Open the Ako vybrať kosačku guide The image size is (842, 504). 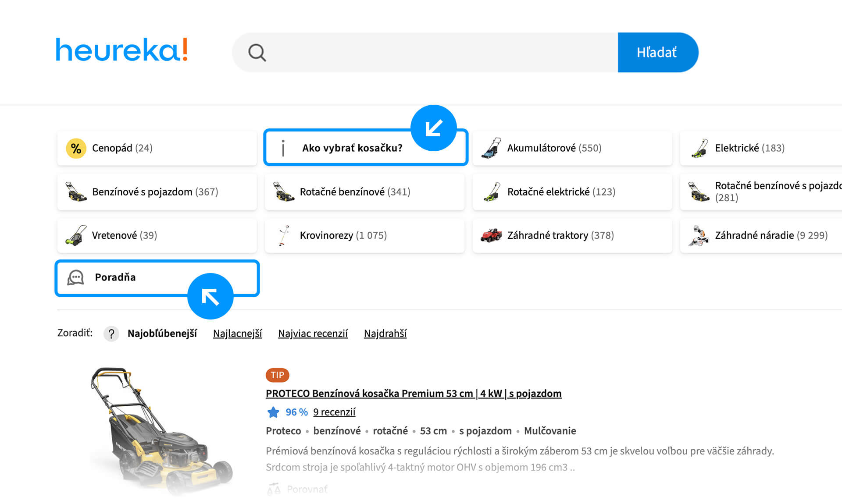[352, 148]
